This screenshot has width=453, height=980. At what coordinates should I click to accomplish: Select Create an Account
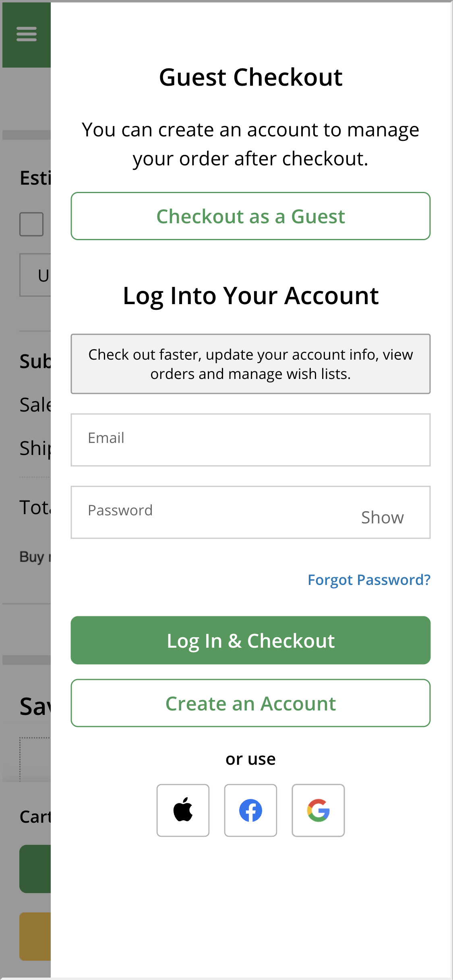[250, 703]
